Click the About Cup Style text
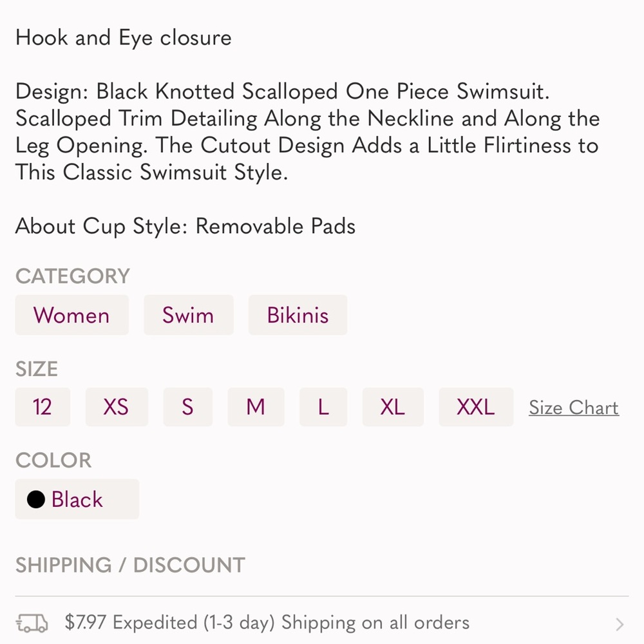644x644 pixels. click(x=185, y=226)
